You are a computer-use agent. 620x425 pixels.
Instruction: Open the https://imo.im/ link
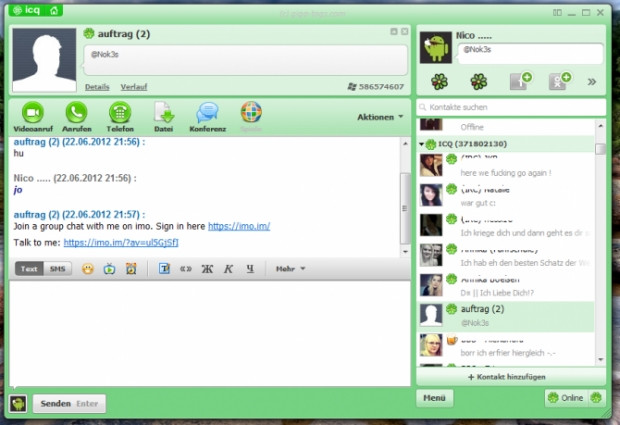tap(239, 226)
